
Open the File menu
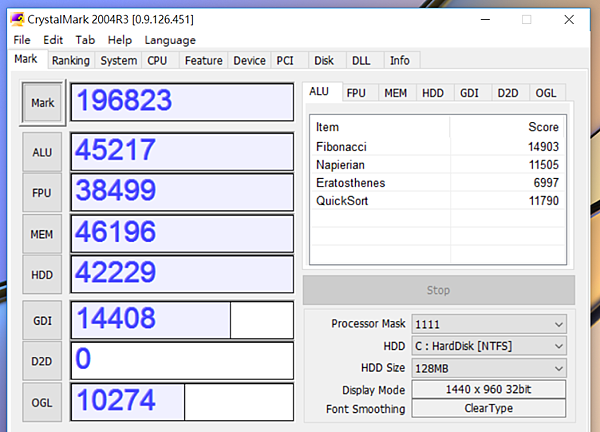[22, 40]
